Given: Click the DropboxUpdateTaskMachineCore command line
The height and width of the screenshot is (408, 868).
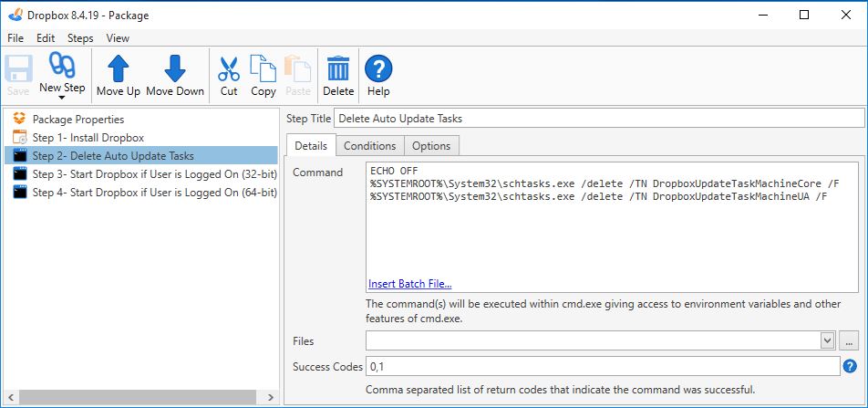Looking at the screenshot, I should pyautogui.click(x=604, y=183).
